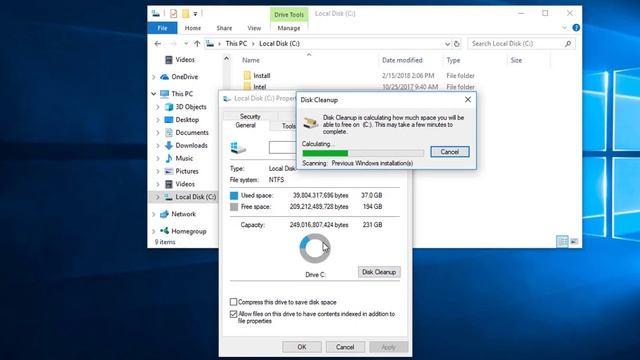Open address bar history dropdown
Image resolution: width=640 pixels, height=360 pixels.
click(x=447, y=44)
